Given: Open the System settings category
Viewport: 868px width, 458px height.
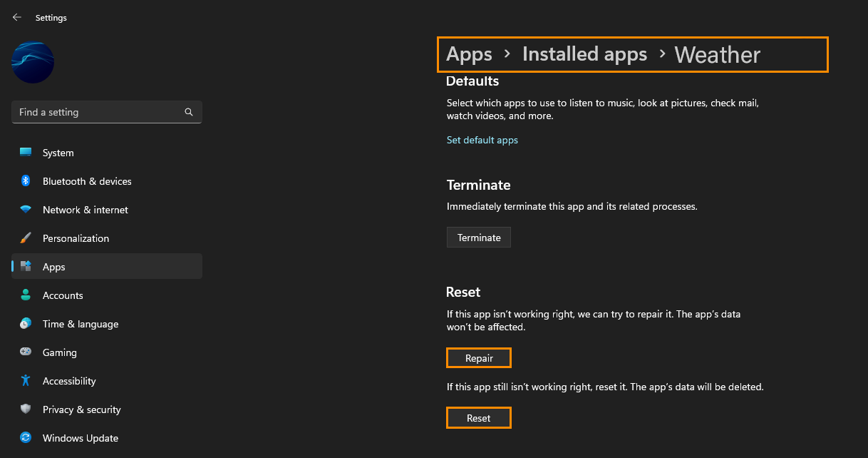Looking at the screenshot, I should [107, 153].
